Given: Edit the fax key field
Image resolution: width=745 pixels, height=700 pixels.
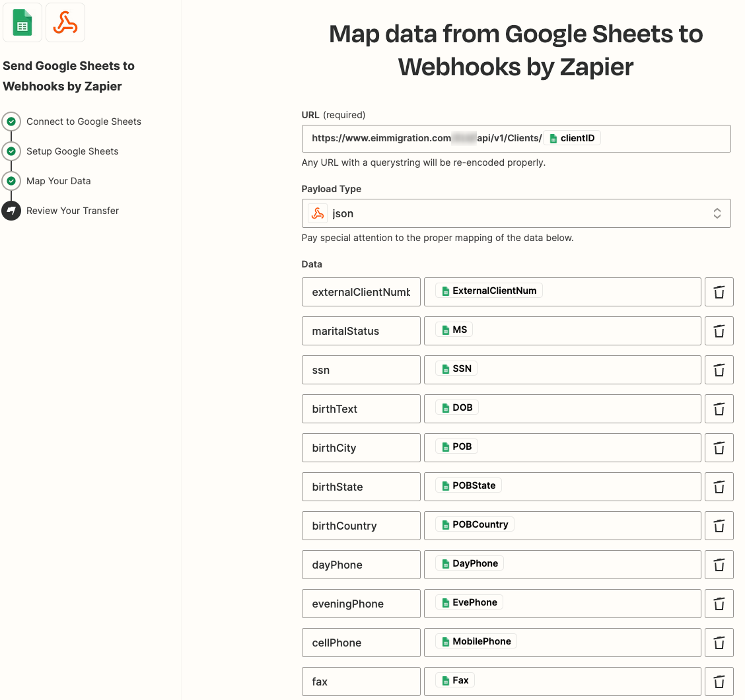Looking at the screenshot, I should click(x=361, y=682).
